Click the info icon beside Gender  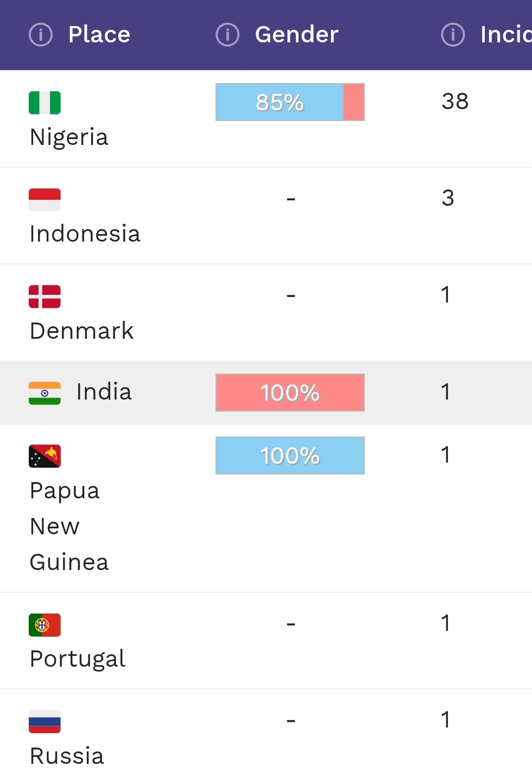pos(227,35)
